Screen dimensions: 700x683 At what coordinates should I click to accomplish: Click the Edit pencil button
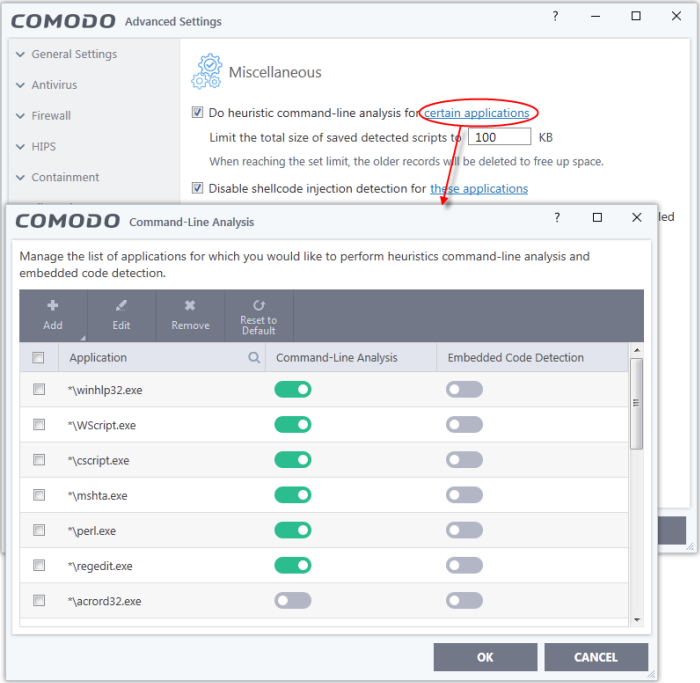(121, 316)
